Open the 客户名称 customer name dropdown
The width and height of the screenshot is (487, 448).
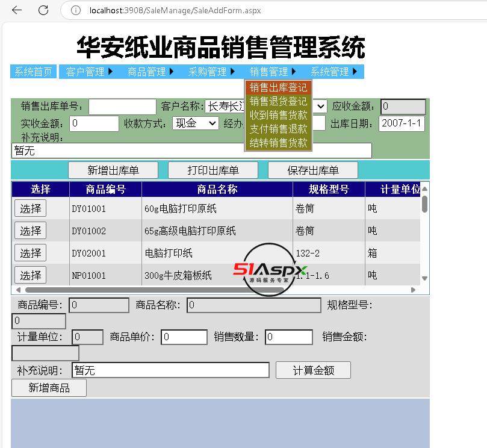point(321,107)
